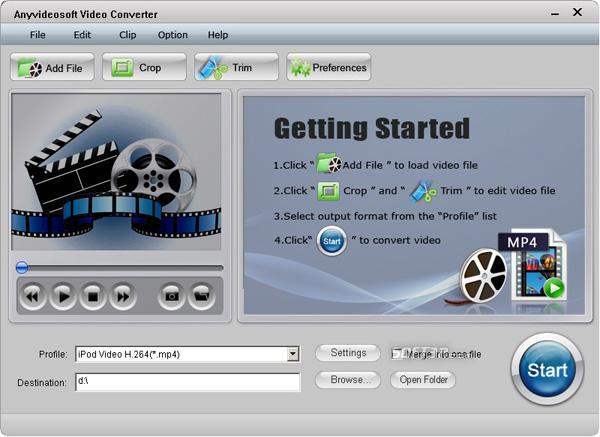Click the preview seek slider handle
Image resolution: width=600 pixels, height=437 pixels.
[x=22, y=267]
